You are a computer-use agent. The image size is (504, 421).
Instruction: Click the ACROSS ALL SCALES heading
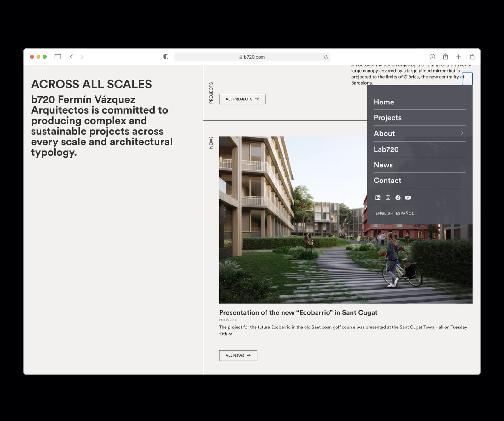[x=91, y=84]
